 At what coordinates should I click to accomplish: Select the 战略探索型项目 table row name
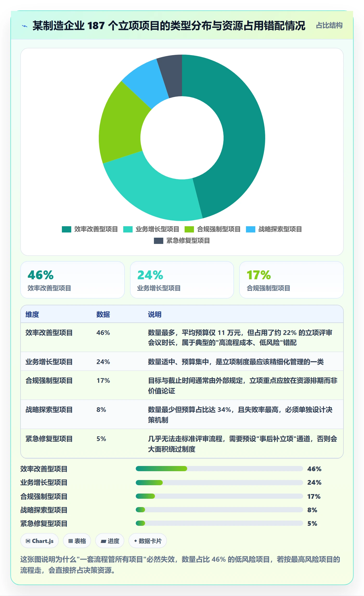coord(49,410)
